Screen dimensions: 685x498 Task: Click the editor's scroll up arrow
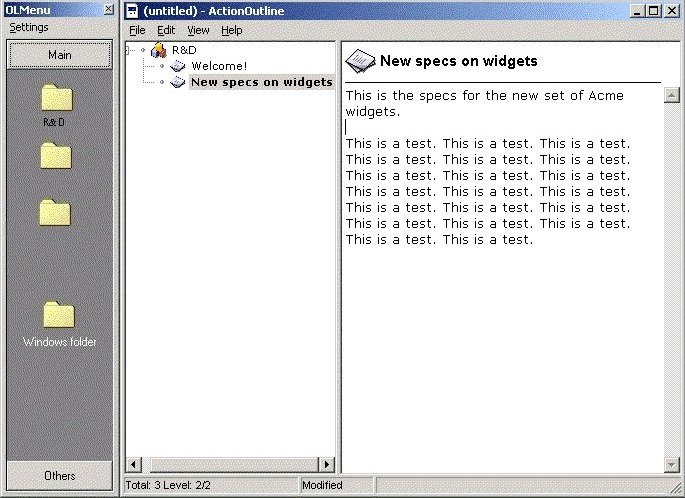point(671,95)
